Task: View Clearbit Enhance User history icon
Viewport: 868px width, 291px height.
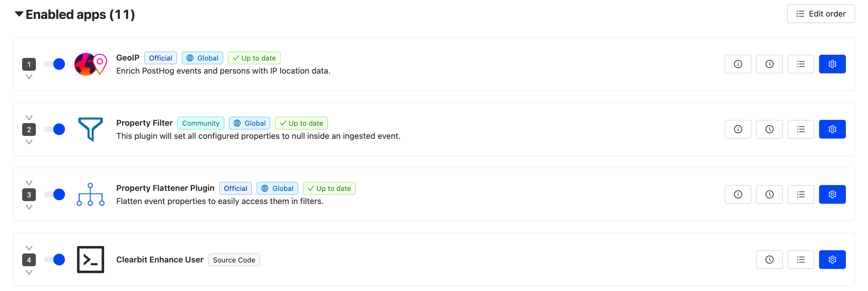Action: [769, 260]
